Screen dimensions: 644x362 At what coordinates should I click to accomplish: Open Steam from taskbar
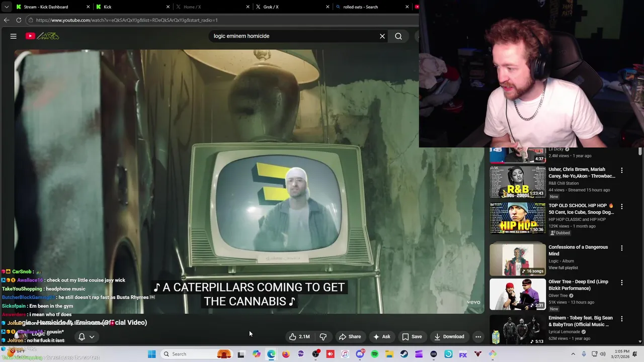tap(404, 354)
